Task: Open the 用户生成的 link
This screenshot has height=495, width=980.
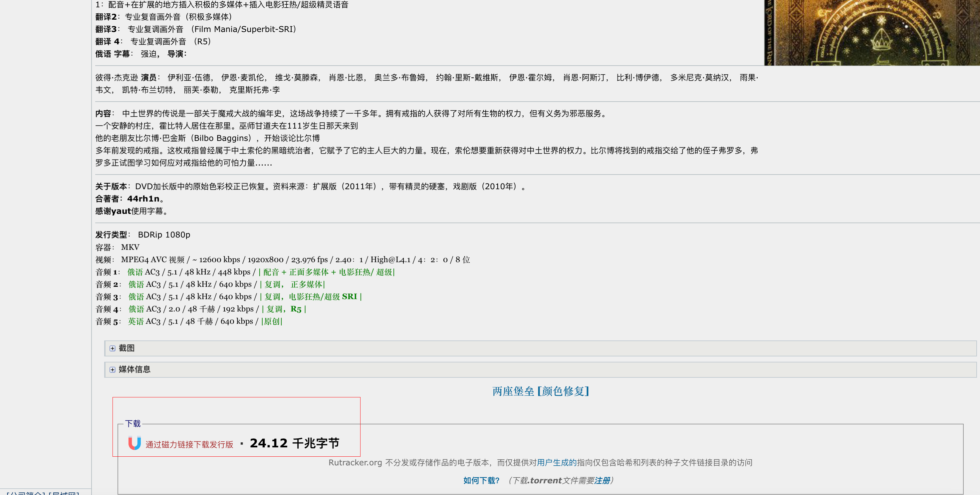Action: pyautogui.click(x=557, y=463)
